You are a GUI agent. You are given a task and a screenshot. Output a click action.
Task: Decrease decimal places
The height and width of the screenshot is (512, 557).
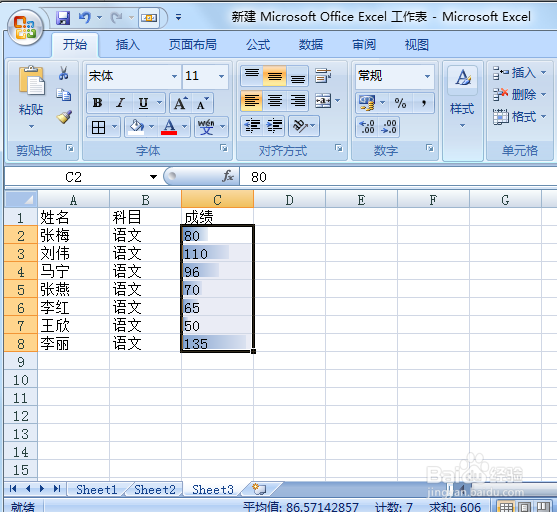[389, 127]
